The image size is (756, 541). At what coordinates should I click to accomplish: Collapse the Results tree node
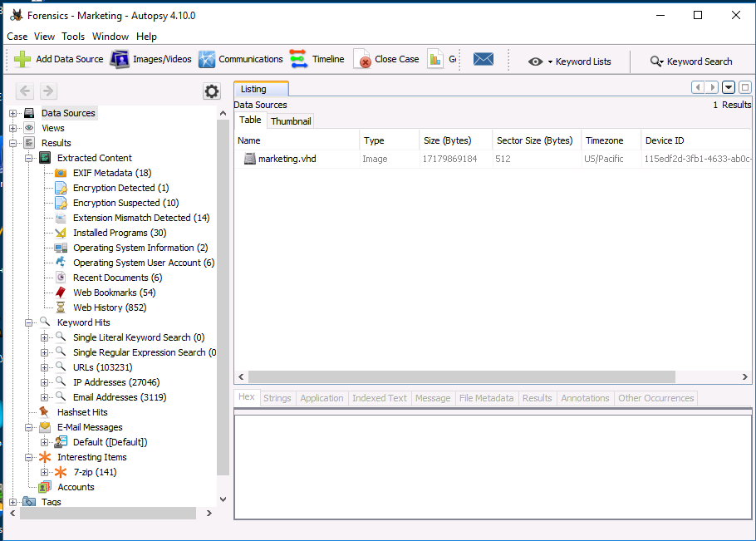(x=13, y=143)
